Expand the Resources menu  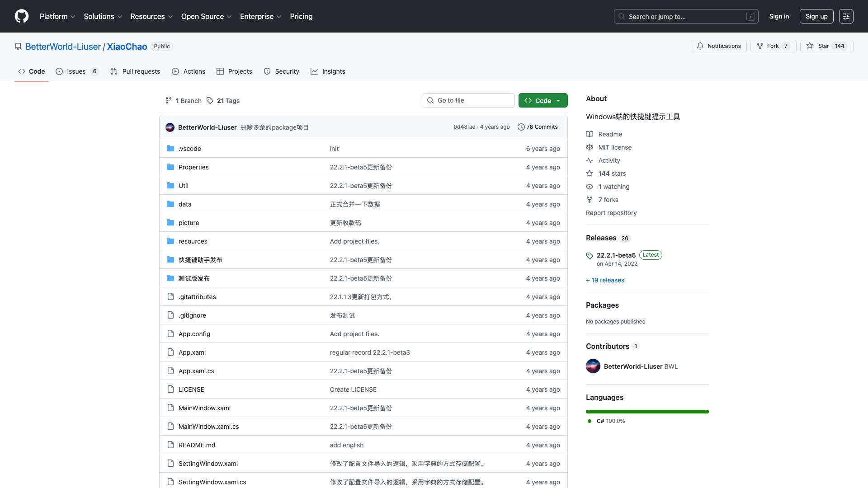click(151, 16)
